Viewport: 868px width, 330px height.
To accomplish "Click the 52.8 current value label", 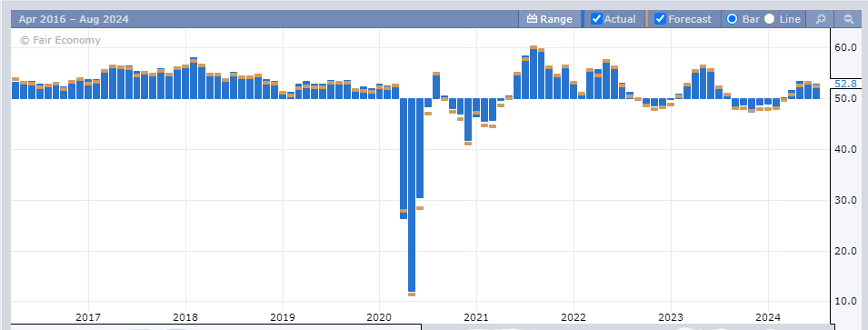I will pyautogui.click(x=845, y=84).
